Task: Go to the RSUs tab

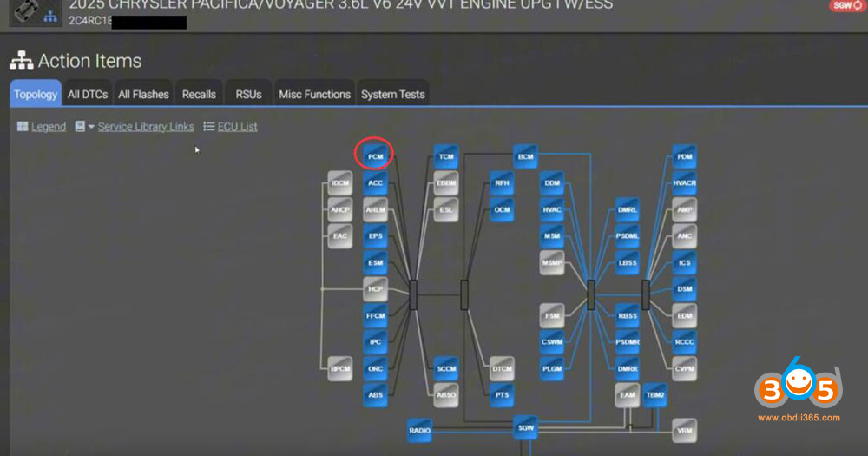Action: [x=248, y=94]
